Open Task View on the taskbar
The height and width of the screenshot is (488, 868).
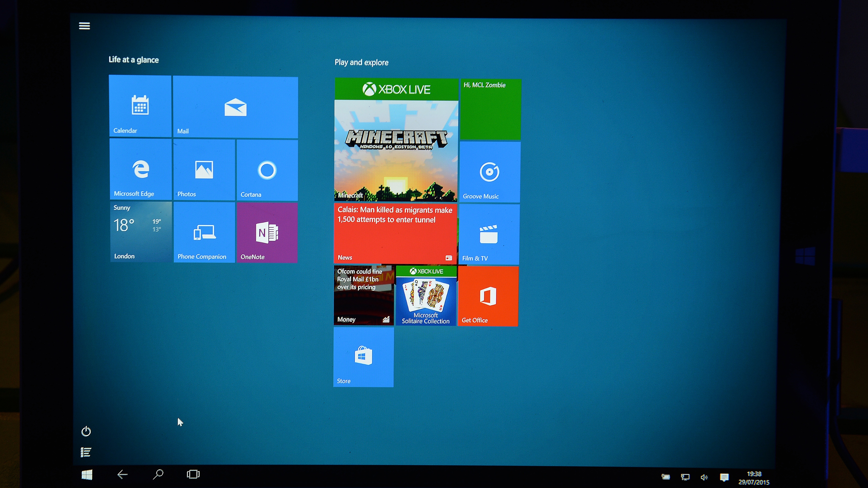pyautogui.click(x=193, y=474)
